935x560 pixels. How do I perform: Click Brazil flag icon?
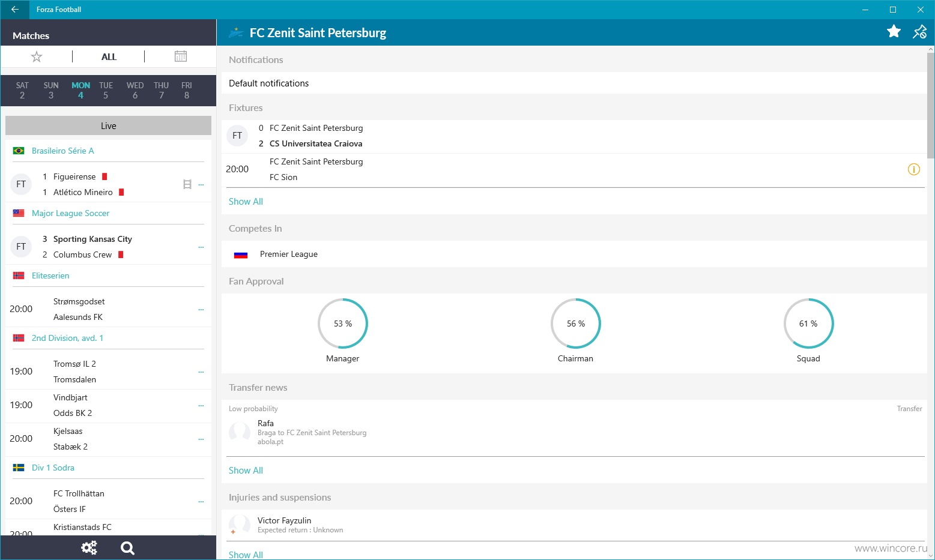(19, 151)
